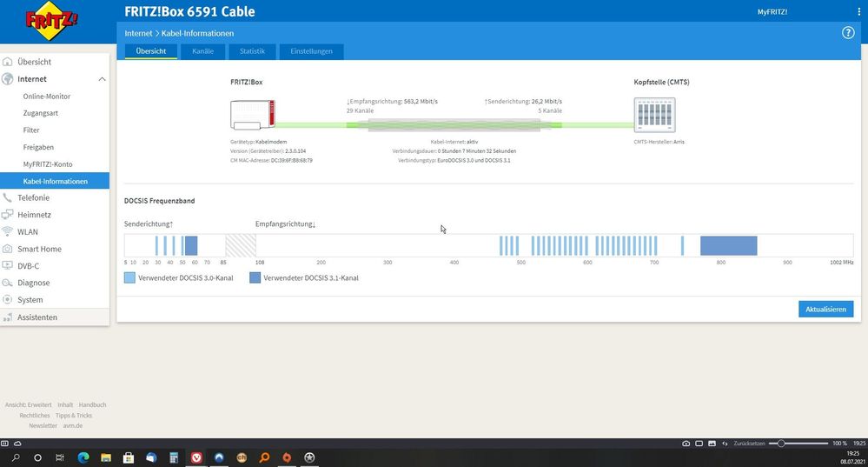Click the FRITZ!Box device image
The image size is (868, 467).
click(253, 115)
